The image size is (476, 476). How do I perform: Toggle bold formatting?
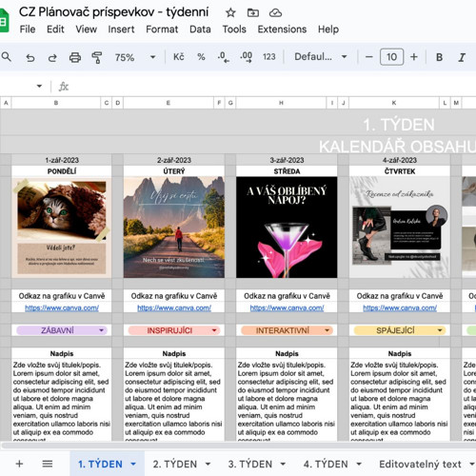coord(439,57)
